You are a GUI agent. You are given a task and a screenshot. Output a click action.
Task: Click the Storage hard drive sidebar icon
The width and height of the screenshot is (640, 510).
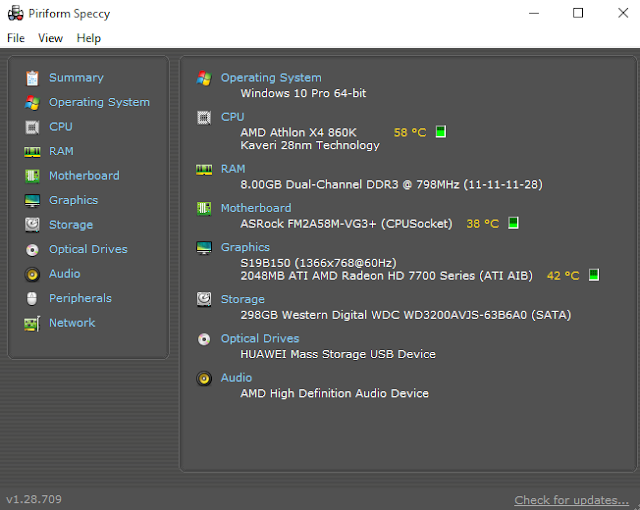pos(32,225)
